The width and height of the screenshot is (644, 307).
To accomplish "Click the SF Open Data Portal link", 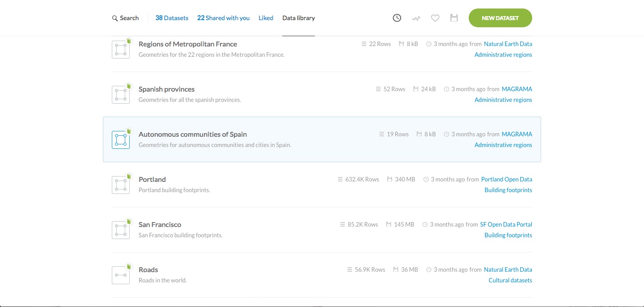I will pyautogui.click(x=506, y=225).
